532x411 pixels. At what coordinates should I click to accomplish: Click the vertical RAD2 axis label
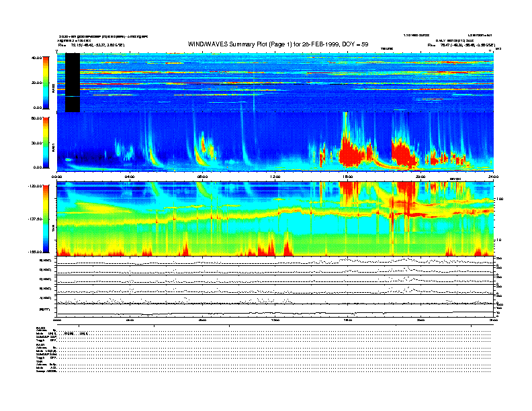(x=53, y=89)
